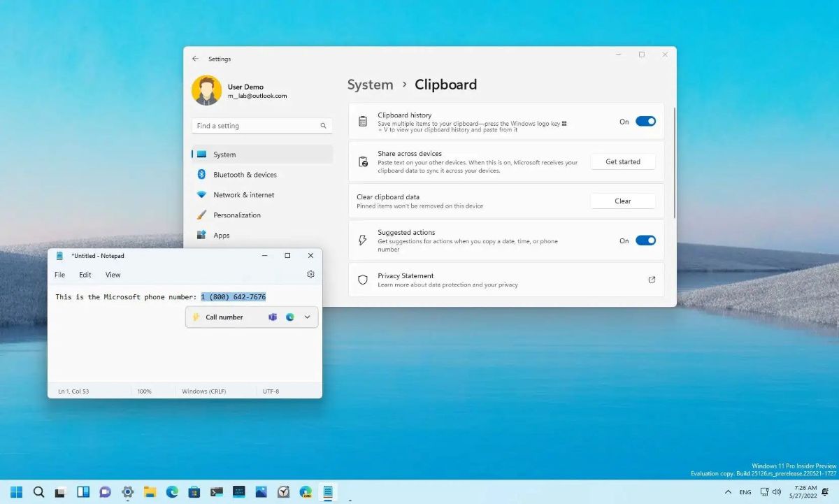The width and height of the screenshot is (839, 504).
Task: Click the Settings page vertical scrollbar
Action: [x=674, y=162]
